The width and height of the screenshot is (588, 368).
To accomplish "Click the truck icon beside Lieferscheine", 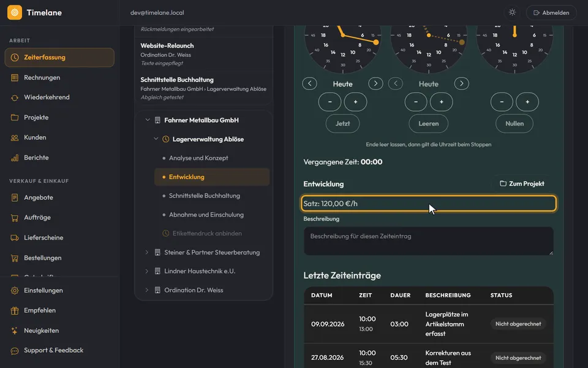I will click(15, 238).
